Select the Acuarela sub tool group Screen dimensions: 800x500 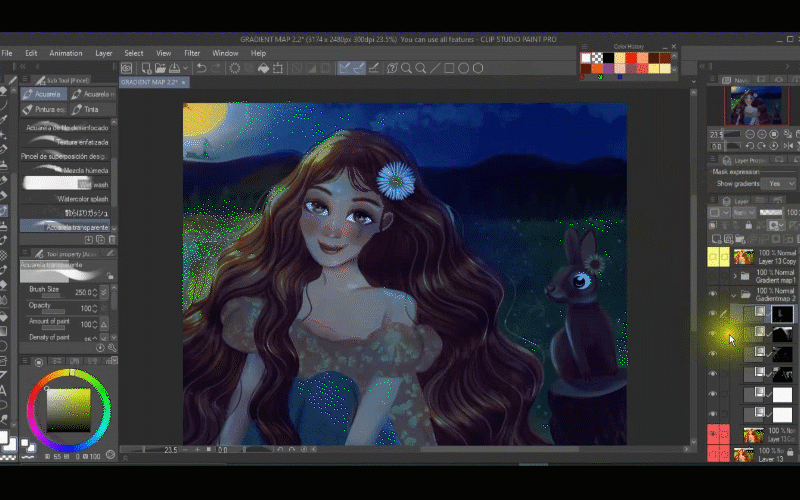point(44,94)
